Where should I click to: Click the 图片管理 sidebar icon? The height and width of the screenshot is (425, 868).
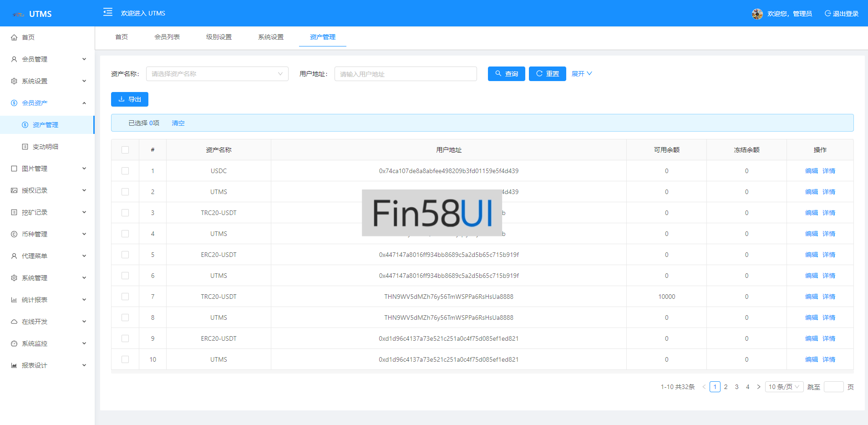[x=14, y=169]
